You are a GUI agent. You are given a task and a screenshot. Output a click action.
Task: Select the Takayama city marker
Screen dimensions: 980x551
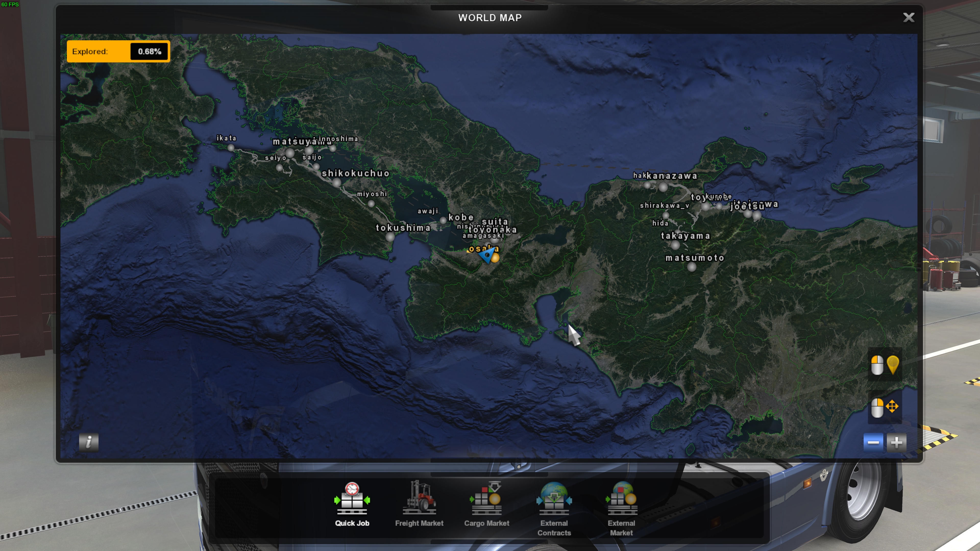tap(675, 245)
